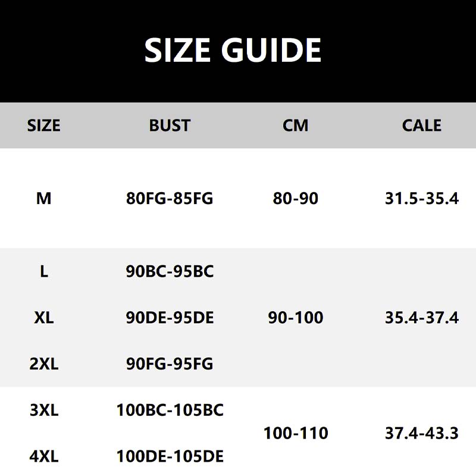This screenshot has height=476, width=476.
Task: Select the 31.5-35.4 CALE value
Action: pos(421,198)
